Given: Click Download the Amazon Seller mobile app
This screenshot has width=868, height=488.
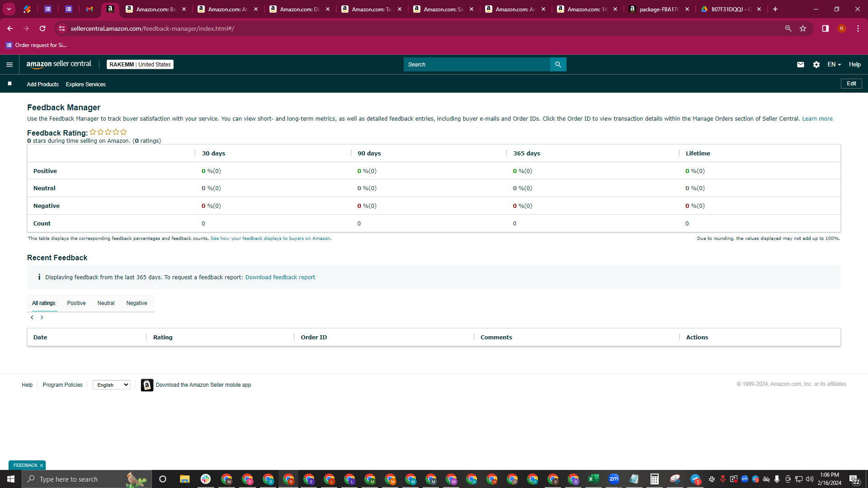Looking at the screenshot, I should click(203, 385).
